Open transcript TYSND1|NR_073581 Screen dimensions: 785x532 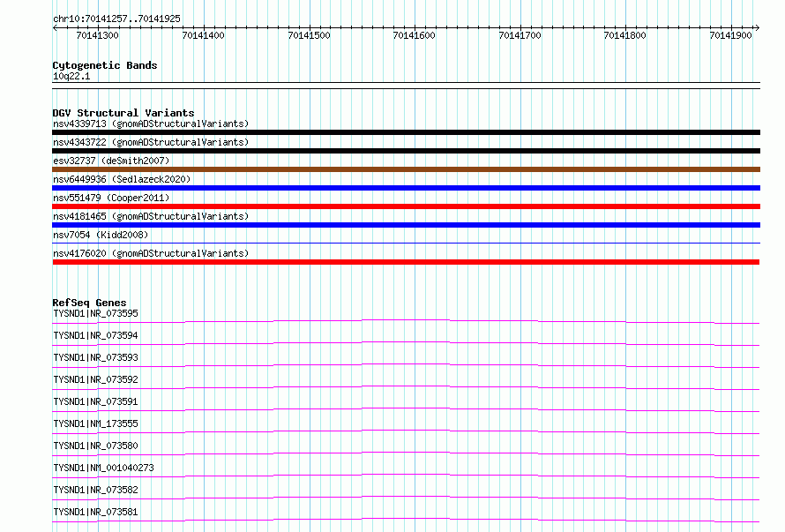tap(95, 512)
